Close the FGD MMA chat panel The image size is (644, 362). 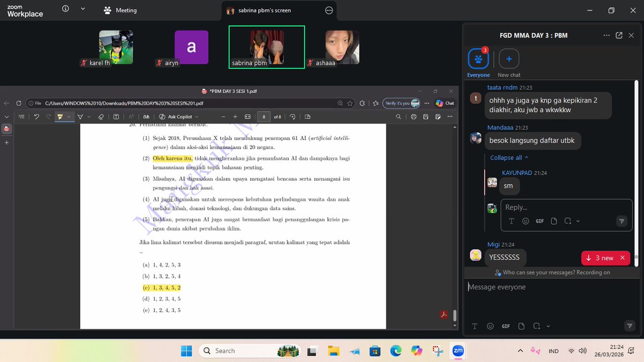tap(632, 35)
